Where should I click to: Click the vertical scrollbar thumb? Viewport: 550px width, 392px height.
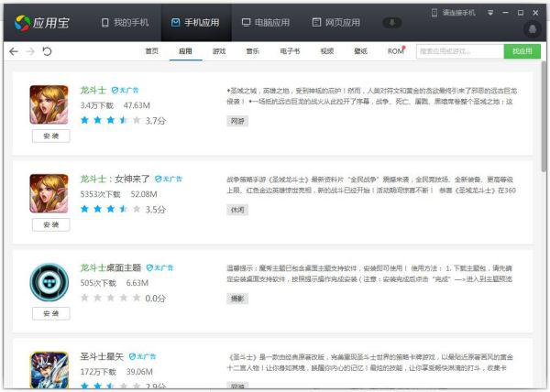coord(544,116)
